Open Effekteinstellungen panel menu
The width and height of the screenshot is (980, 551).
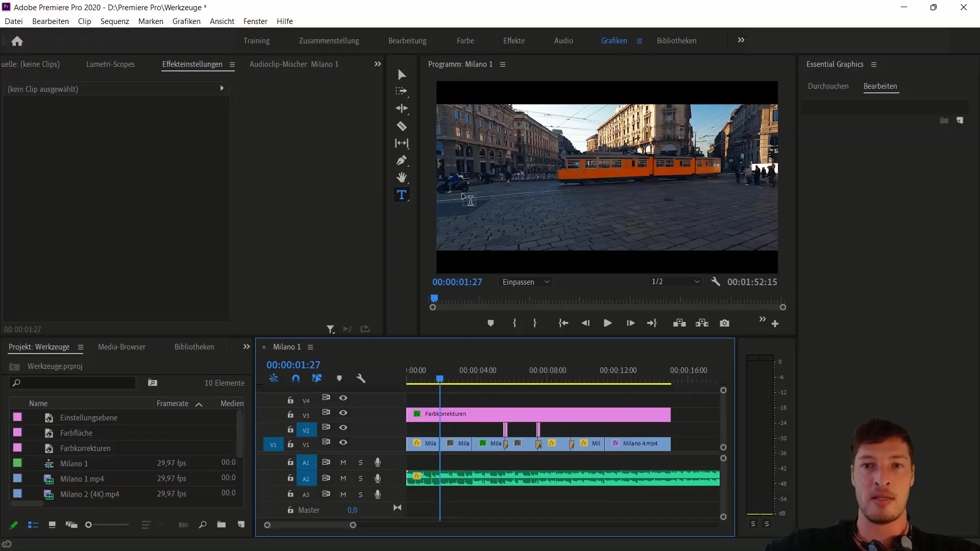click(232, 64)
